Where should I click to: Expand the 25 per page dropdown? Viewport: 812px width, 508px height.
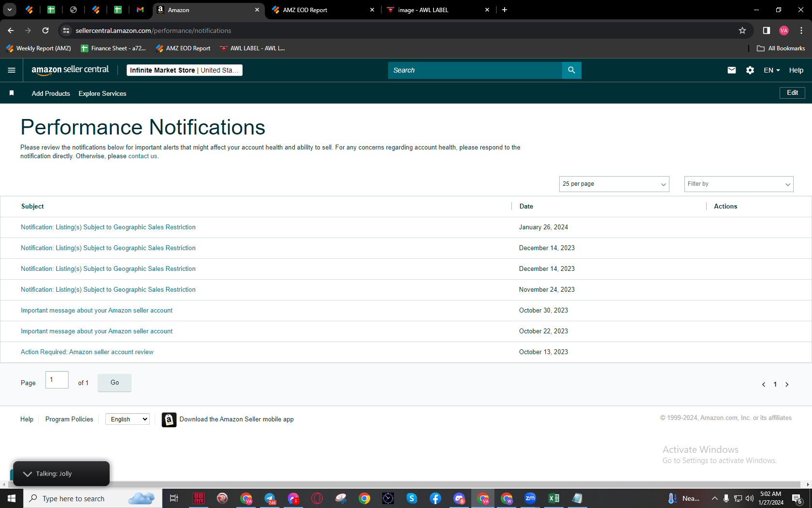pyautogui.click(x=614, y=184)
